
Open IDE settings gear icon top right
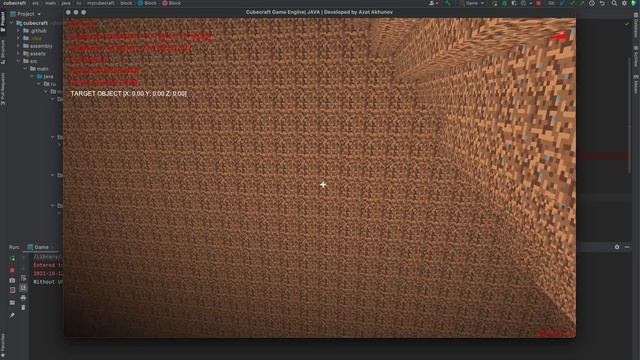pyautogui.click(x=624, y=3)
